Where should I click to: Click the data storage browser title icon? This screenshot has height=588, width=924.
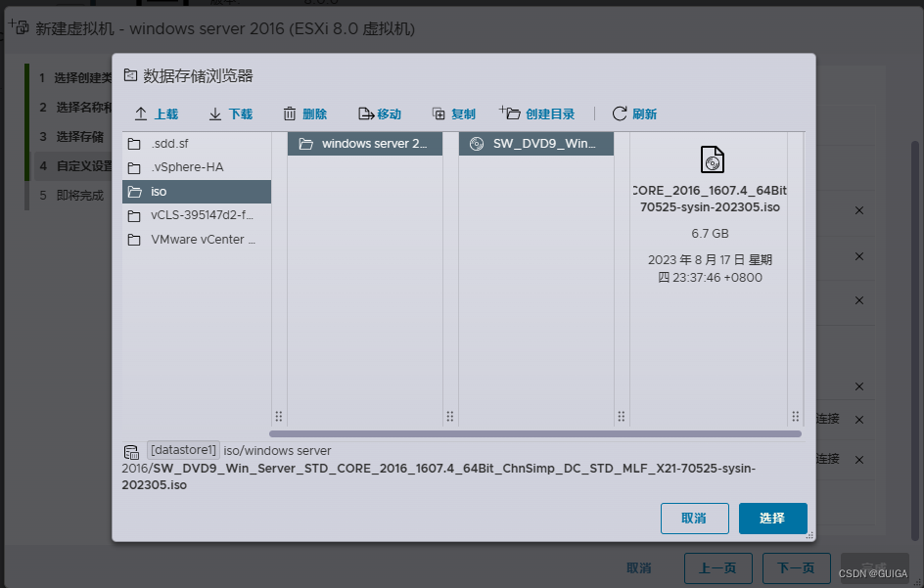click(x=130, y=75)
